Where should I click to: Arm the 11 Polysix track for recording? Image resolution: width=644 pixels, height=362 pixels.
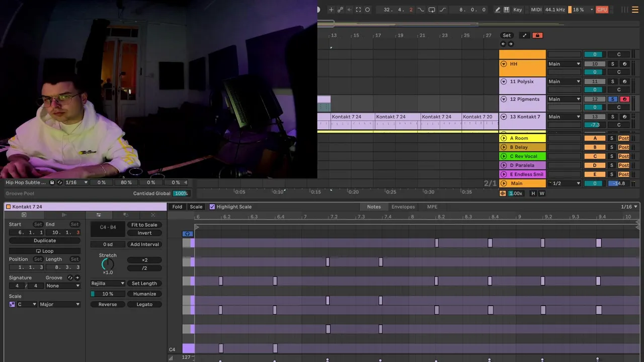[624, 81]
